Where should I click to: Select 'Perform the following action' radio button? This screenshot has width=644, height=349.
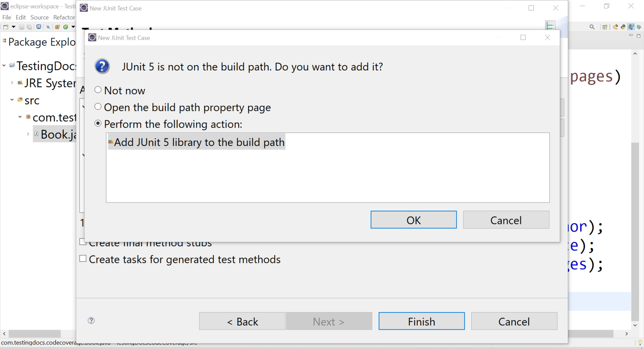pyautogui.click(x=98, y=123)
